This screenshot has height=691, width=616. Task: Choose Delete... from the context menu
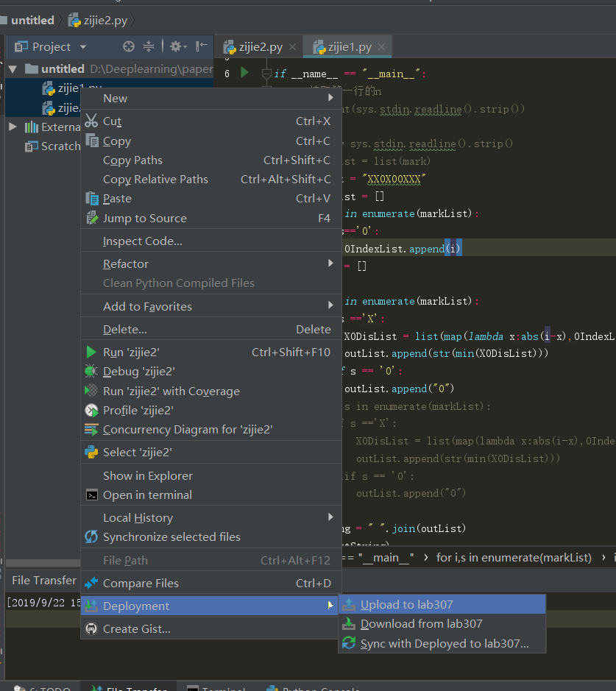point(211,329)
